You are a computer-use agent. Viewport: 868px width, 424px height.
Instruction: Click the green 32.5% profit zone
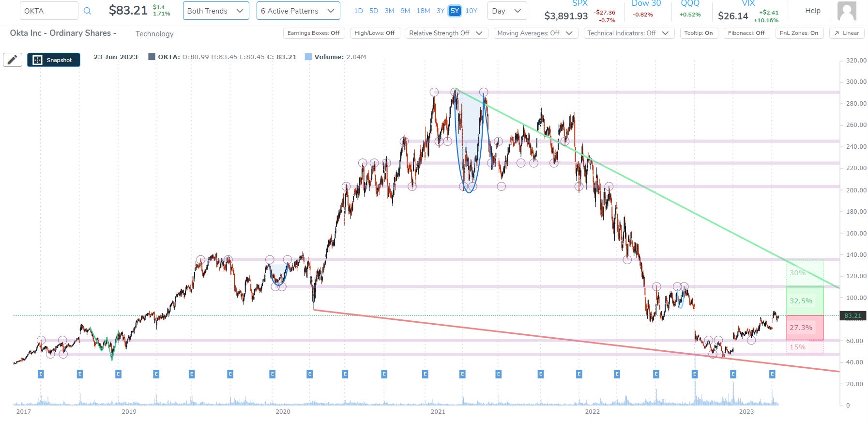coord(805,301)
